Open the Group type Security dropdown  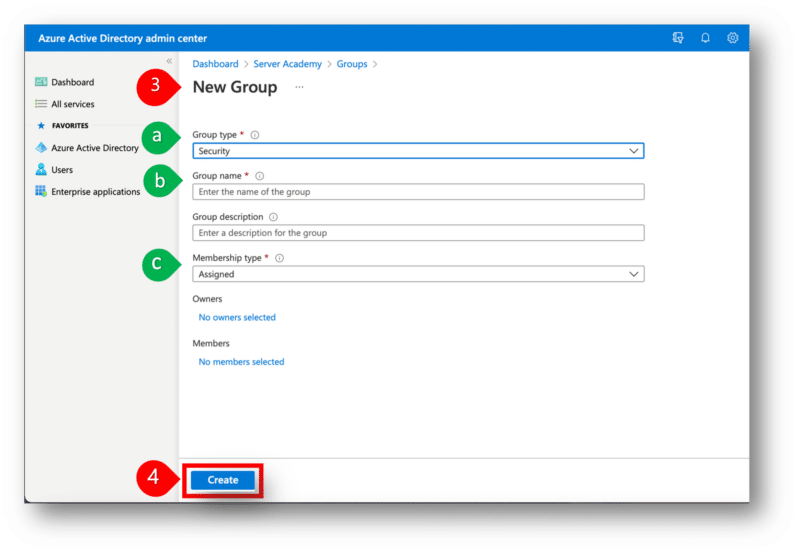click(417, 151)
